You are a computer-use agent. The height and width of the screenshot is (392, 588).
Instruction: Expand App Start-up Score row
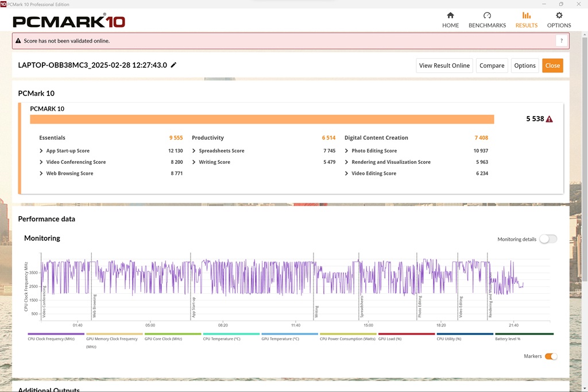[x=41, y=151]
